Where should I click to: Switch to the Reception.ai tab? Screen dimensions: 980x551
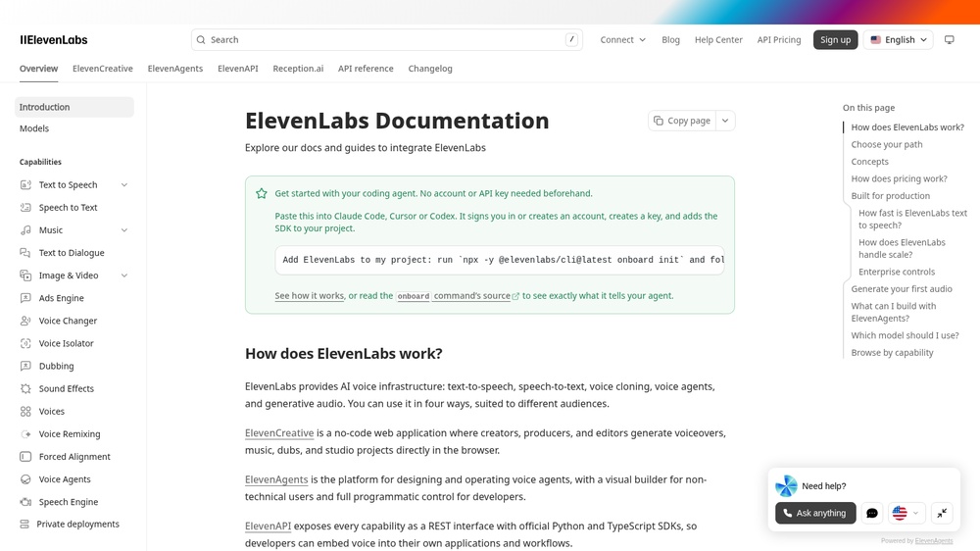click(298, 69)
